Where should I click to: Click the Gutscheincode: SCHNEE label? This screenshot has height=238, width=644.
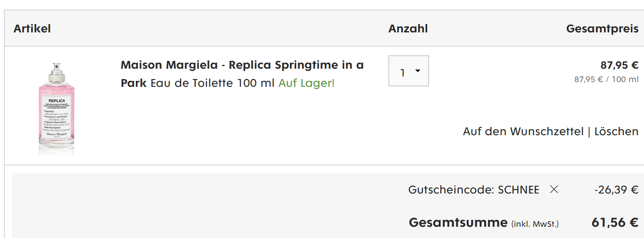point(473,190)
